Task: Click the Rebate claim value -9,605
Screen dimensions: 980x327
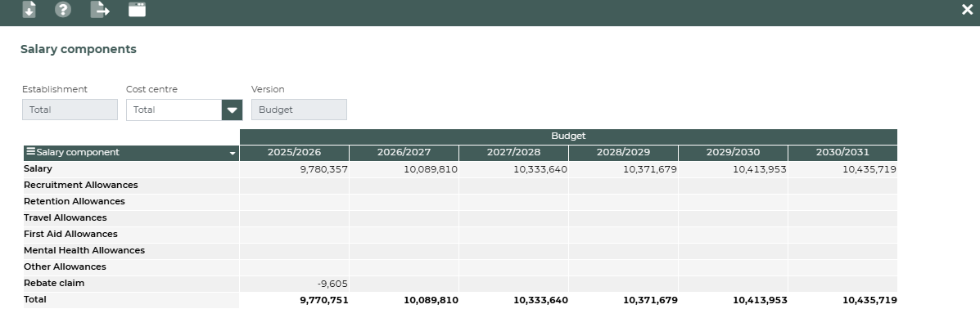Action: click(x=332, y=284)
